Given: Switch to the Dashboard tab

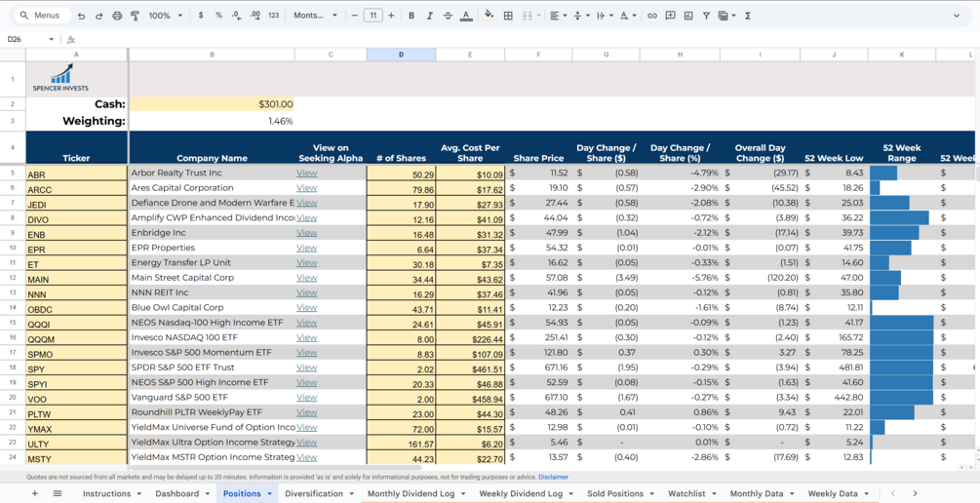Looking at the screenshot, I should 177,493.
